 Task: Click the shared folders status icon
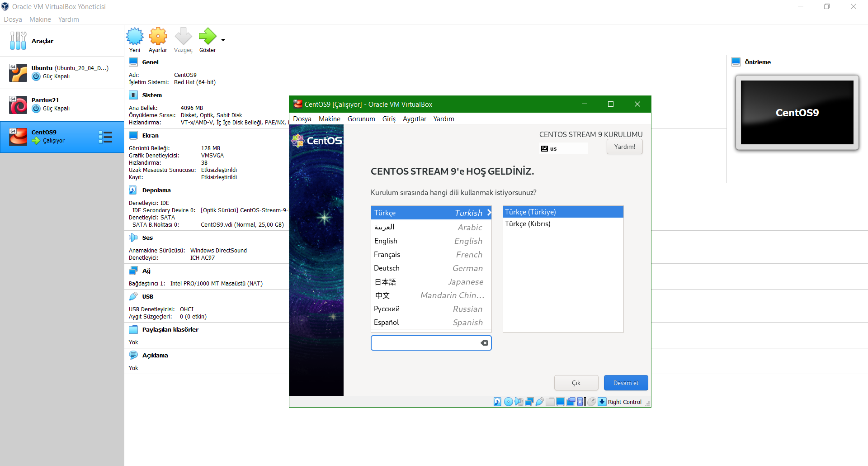click(x=550, y=402)
